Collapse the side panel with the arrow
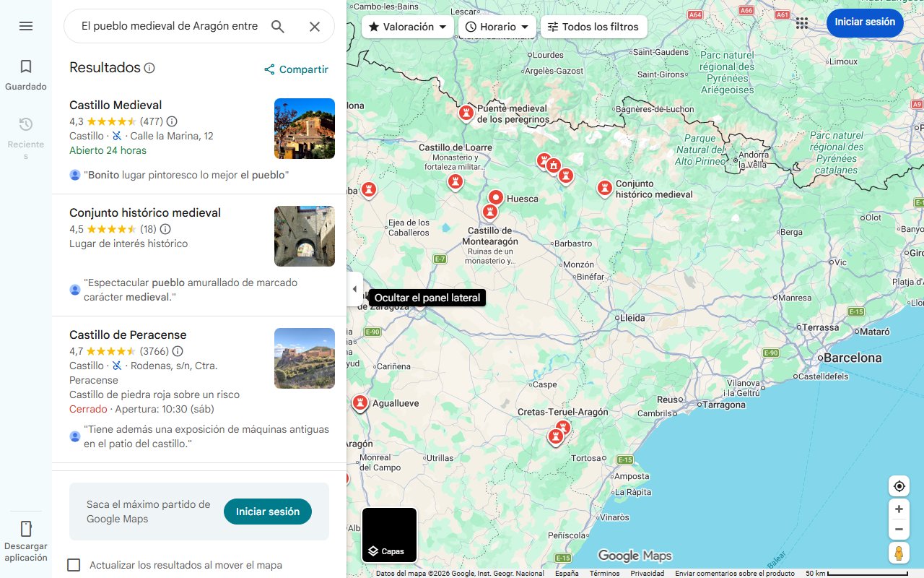924x578 pixels. [354, 288]
